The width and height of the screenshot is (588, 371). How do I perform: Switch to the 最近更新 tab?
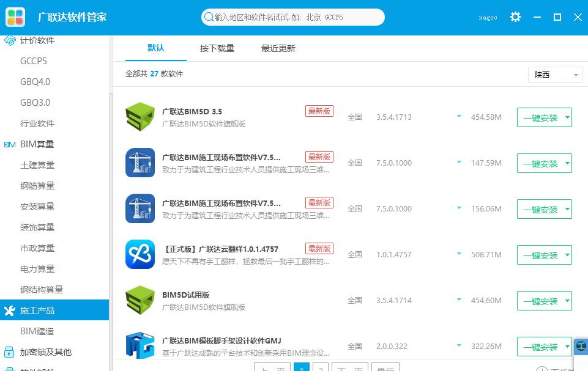click(278, 48)
